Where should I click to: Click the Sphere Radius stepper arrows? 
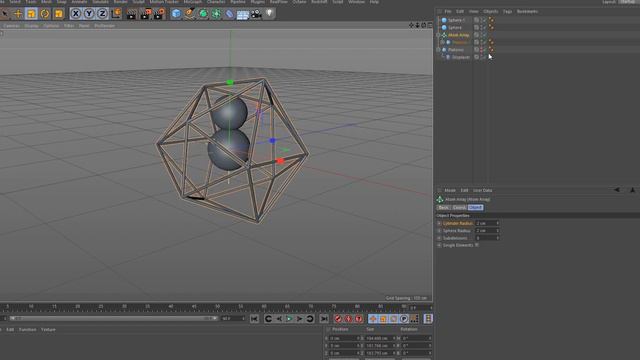click(497, 231)
